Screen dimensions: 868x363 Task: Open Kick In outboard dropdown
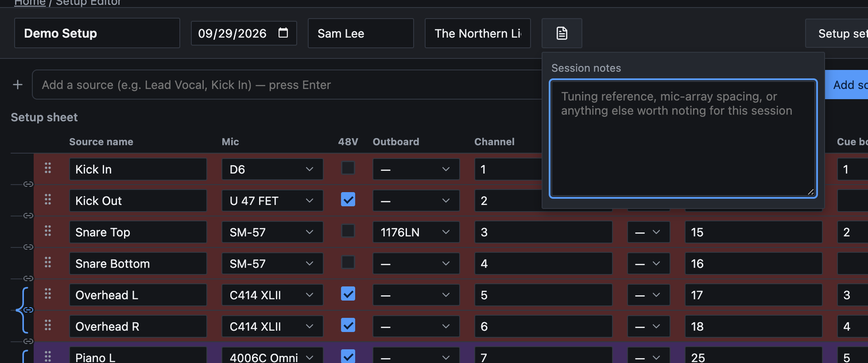tap(416, 169)
